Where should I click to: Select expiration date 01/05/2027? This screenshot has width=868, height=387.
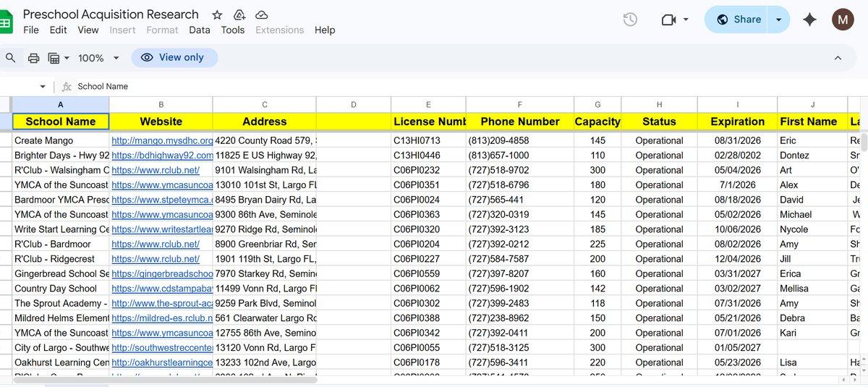(738, 348)
